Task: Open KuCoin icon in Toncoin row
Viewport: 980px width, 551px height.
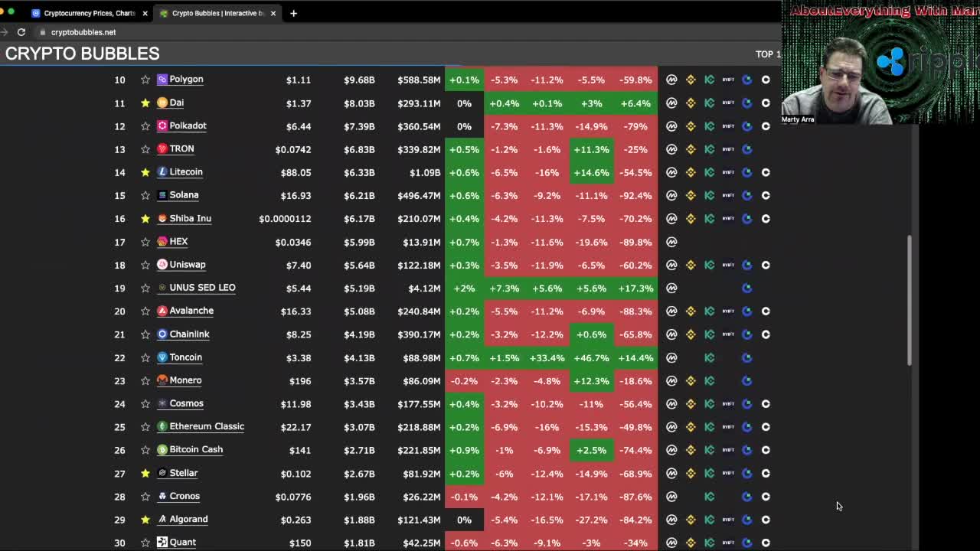Action: pos(710,357)
